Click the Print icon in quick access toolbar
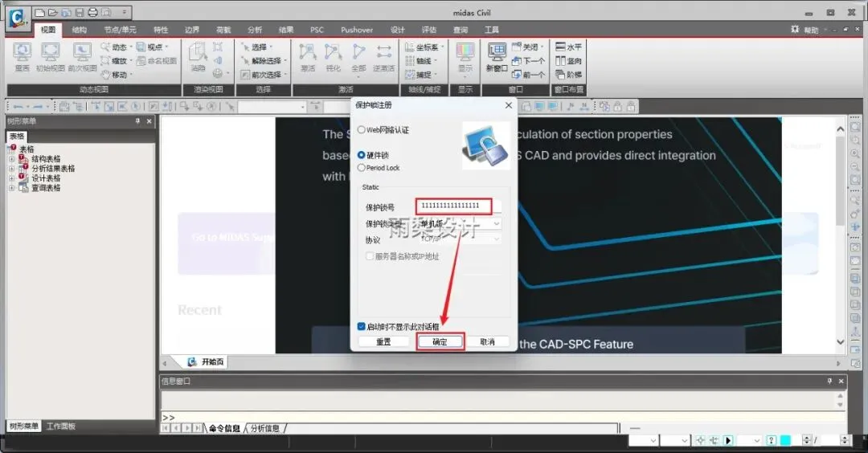 click(x=93, y=12)
